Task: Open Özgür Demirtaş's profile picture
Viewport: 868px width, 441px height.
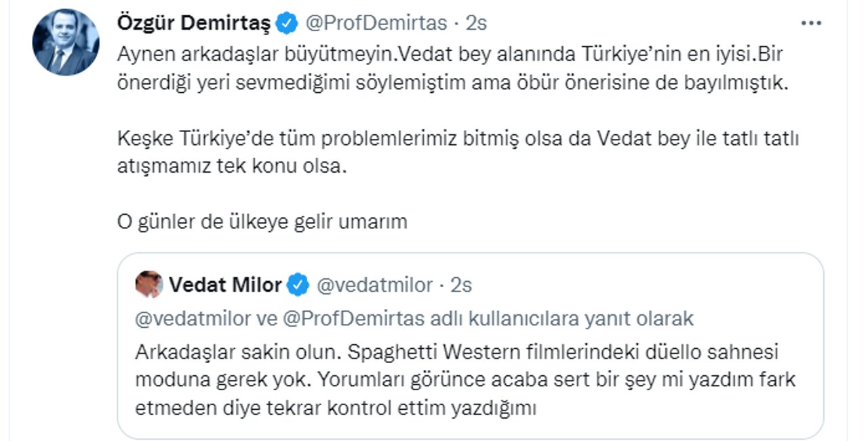Action: click(x=66, y=42)
